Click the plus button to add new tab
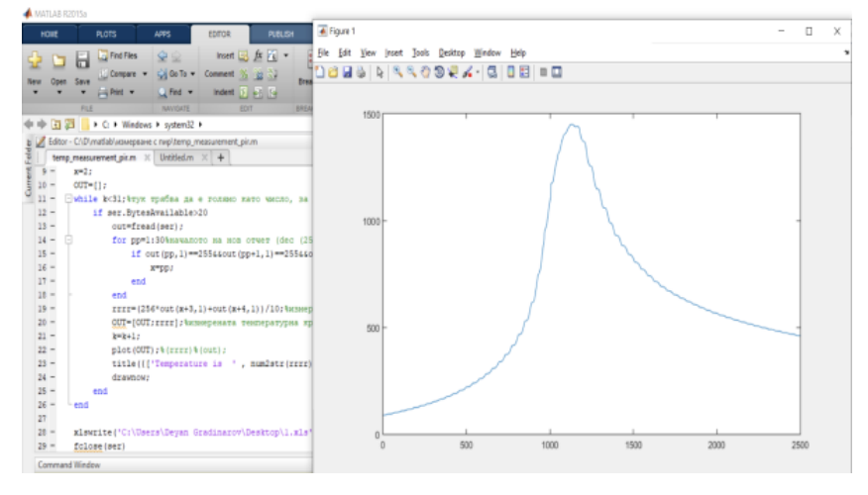 220,158
